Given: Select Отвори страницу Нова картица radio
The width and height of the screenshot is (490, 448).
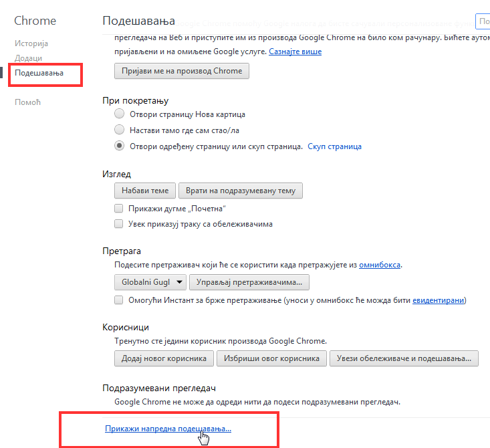Looking at the screenshot, I should pyautogui.click(x=119, y=114).
